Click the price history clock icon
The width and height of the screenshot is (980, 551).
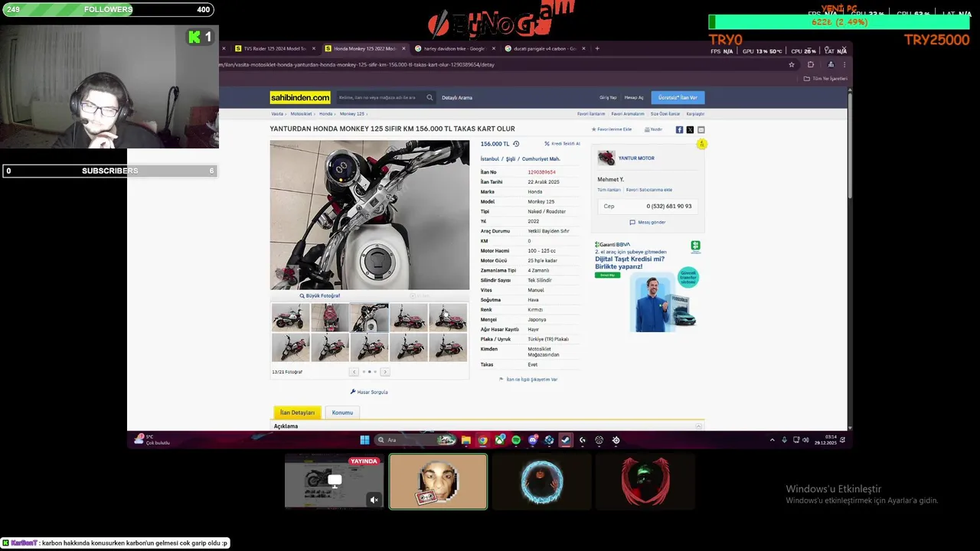click(x=516, y=144)
